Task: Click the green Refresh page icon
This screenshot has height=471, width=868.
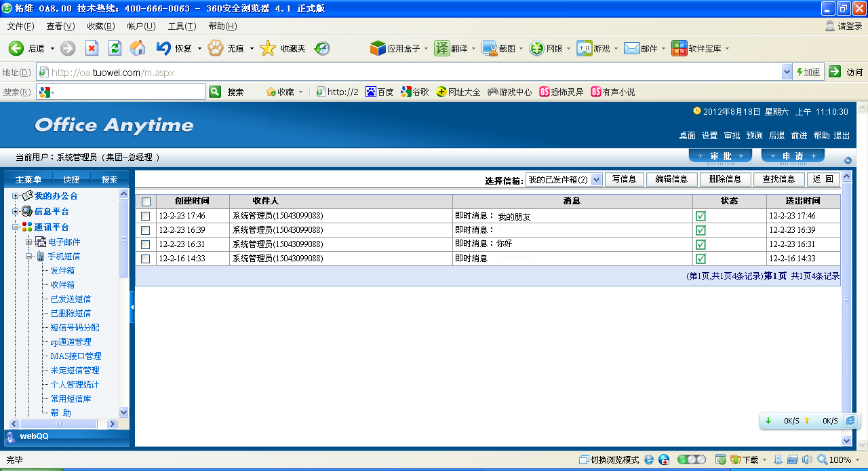Action: (x=115, y=48)
